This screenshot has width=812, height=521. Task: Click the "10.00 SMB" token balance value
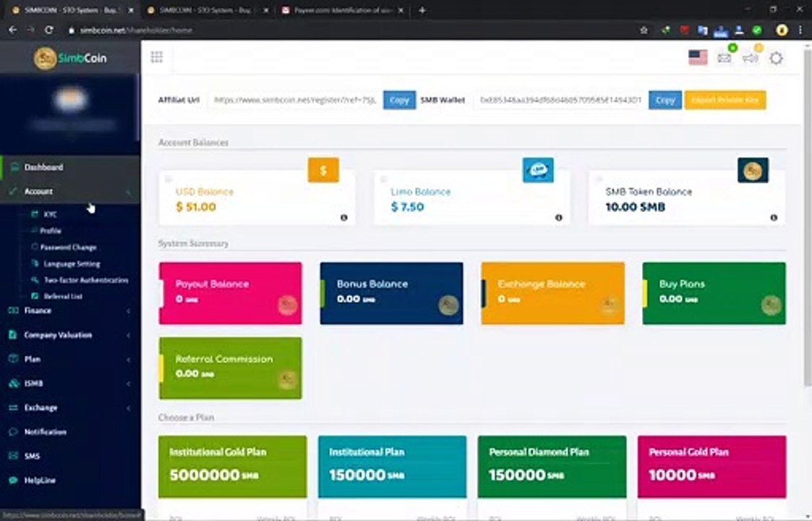click(636, 207)
